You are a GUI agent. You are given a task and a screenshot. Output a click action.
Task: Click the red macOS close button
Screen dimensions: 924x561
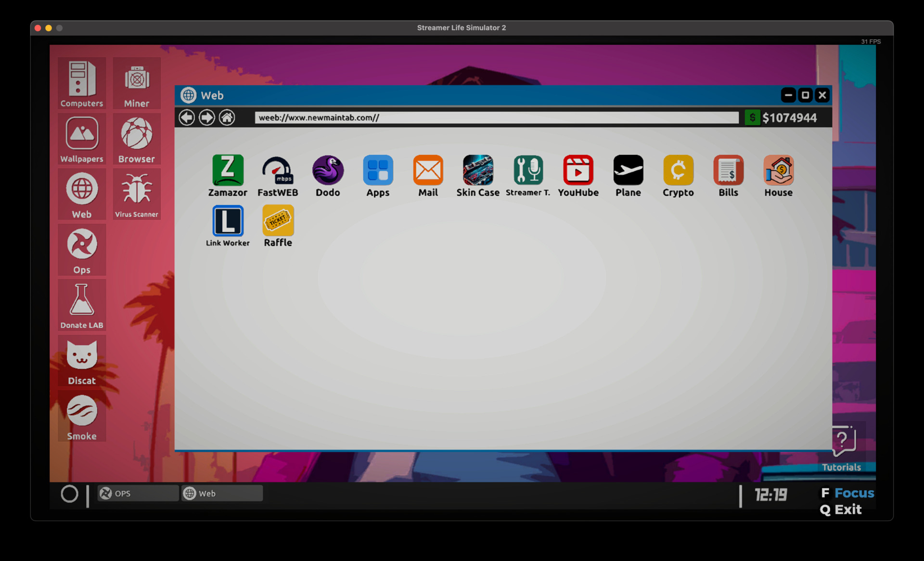pos(38,28)
